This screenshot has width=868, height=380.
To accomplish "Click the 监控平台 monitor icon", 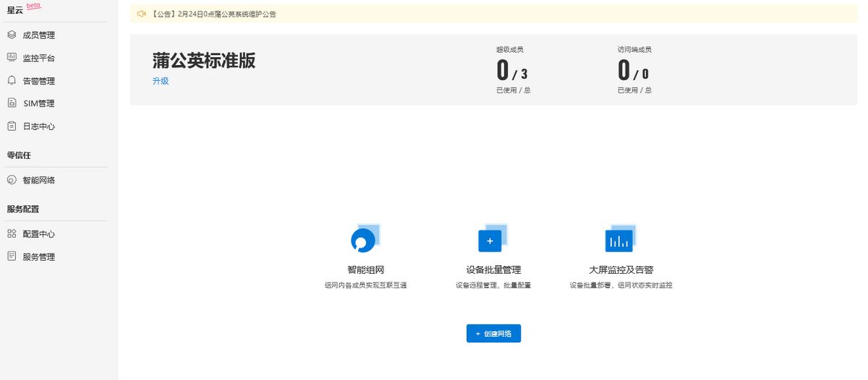I will point(12,57).
